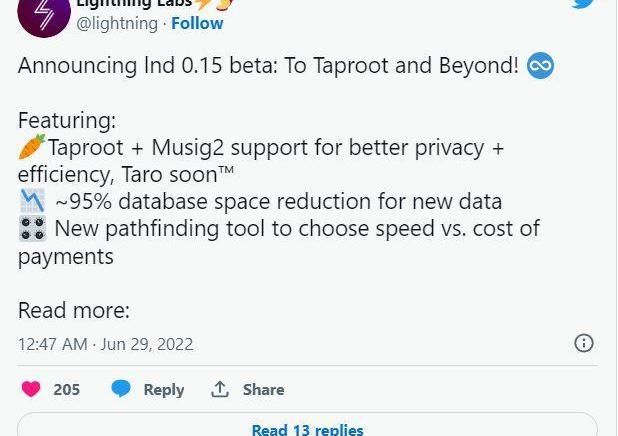The width and height of the screenshot is (618, 436).
Task: Click the blue infinity emoji
Action: pyautogui.click(x=540, y=66)
